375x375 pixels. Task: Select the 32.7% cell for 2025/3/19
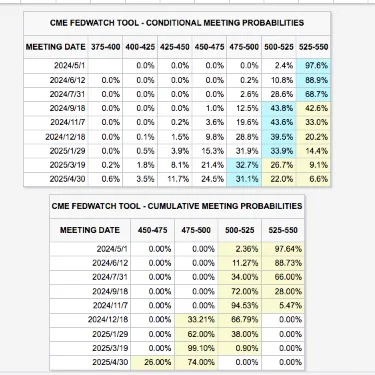click(244, 165)
